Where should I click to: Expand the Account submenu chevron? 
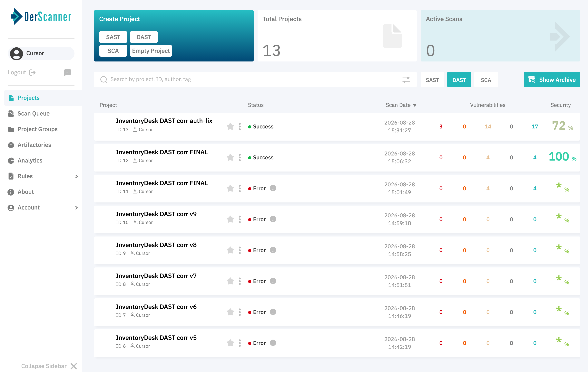76,208
